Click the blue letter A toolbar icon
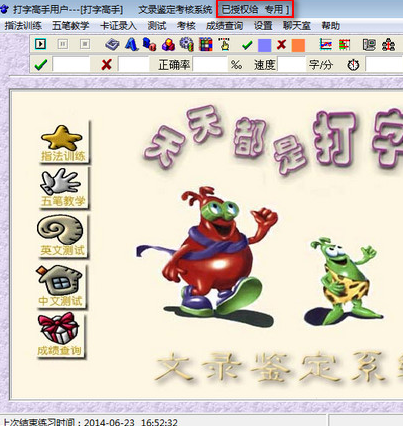This screenshot has height=426, width=403. [x=131, y=44]
